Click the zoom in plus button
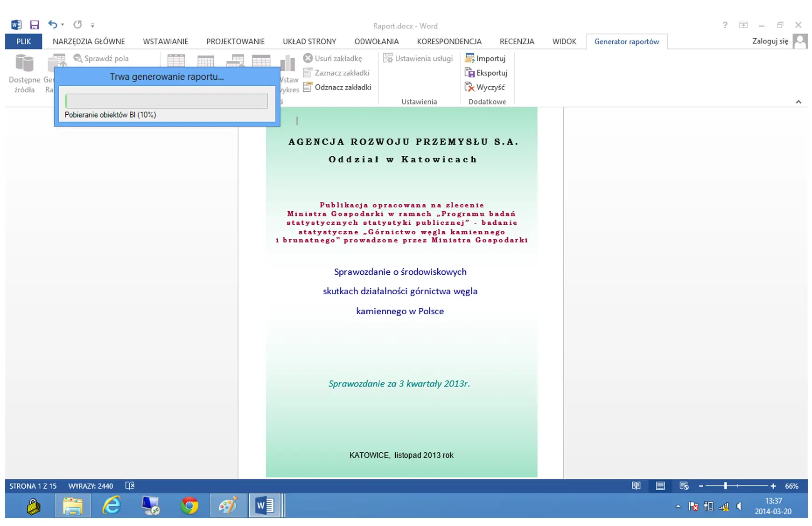The image size is (812, 526). pyautogui.click(x=773, y=486)
